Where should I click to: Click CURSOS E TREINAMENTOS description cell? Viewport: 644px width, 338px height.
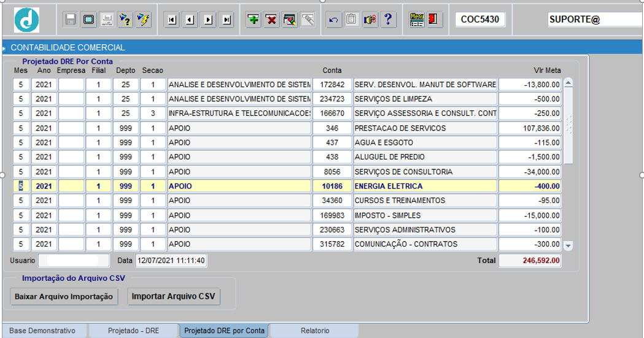425,201
